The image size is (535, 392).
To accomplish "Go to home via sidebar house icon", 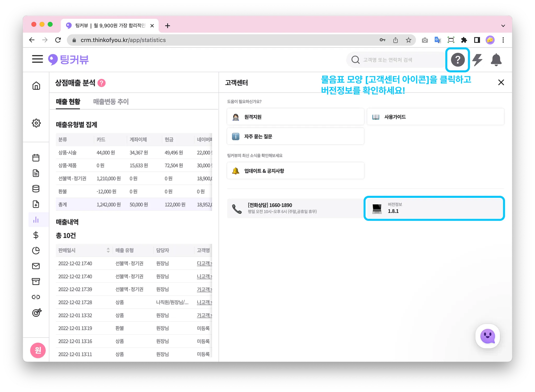I will 36,86.
